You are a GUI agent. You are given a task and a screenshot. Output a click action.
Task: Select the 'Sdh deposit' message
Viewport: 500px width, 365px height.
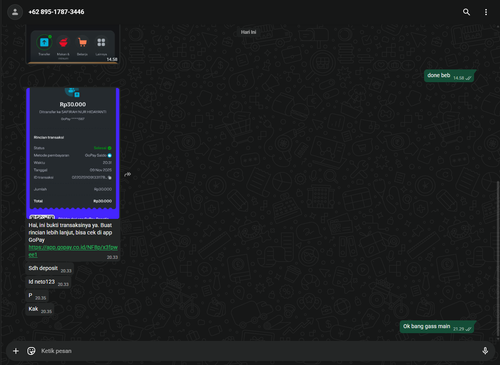(x=49, y=269)
